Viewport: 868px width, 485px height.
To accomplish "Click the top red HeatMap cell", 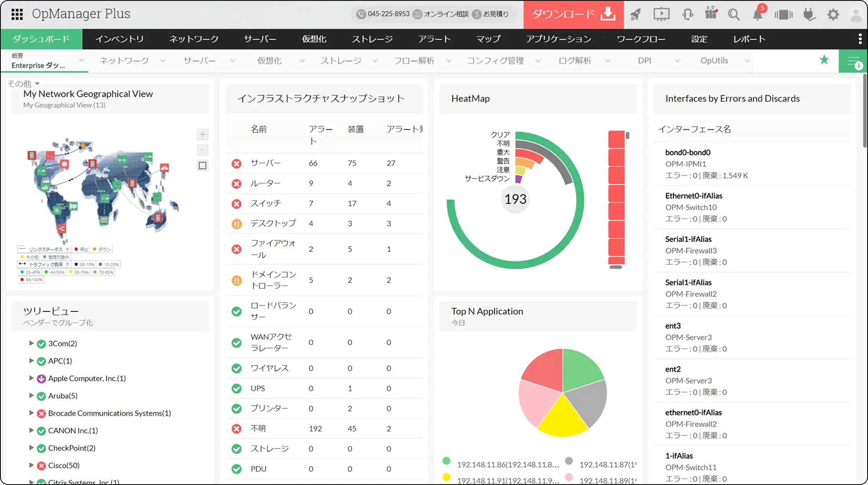I will [616, 139].
